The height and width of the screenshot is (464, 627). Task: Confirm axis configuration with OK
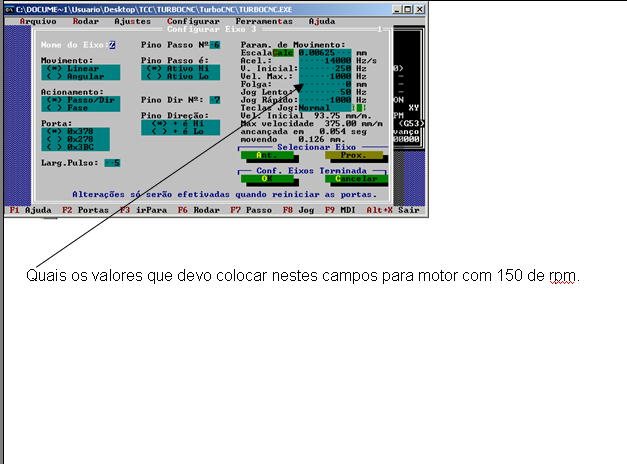[267, 179]
